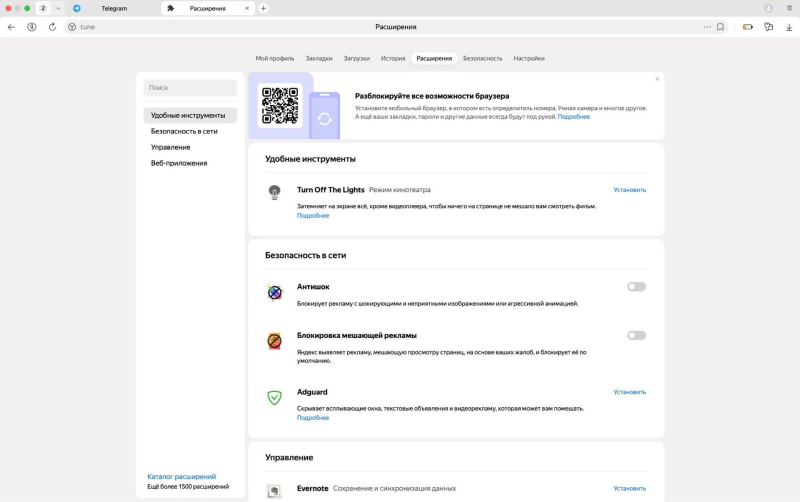Click the QR code image in the banner
Screen dimensions: 800x502
coord(280,106)
